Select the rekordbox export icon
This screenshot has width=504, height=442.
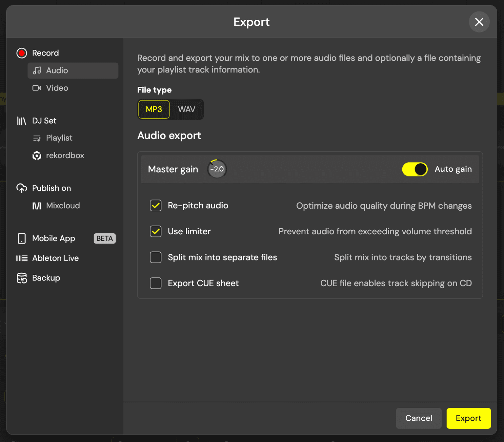pos(37,156)
